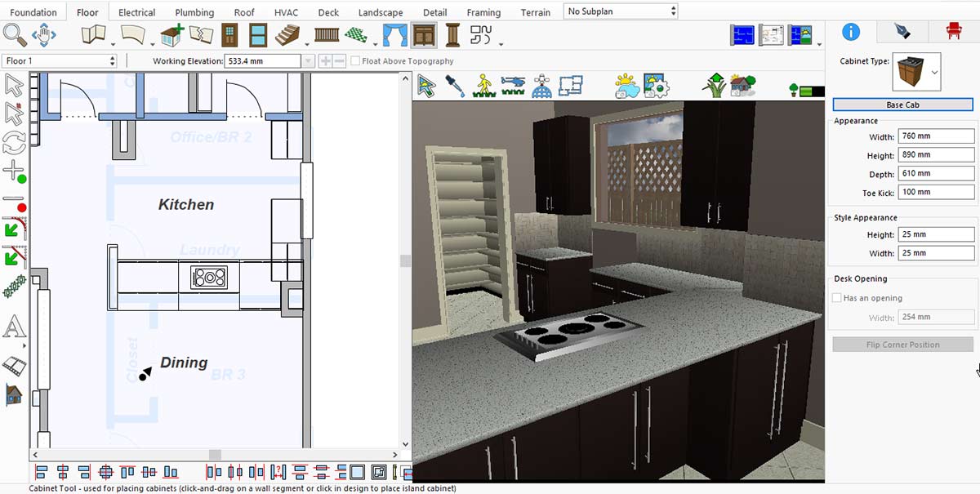Enable Float Above Topography checkbox
This screenshot has width=980, height=494.
[355, 61]
